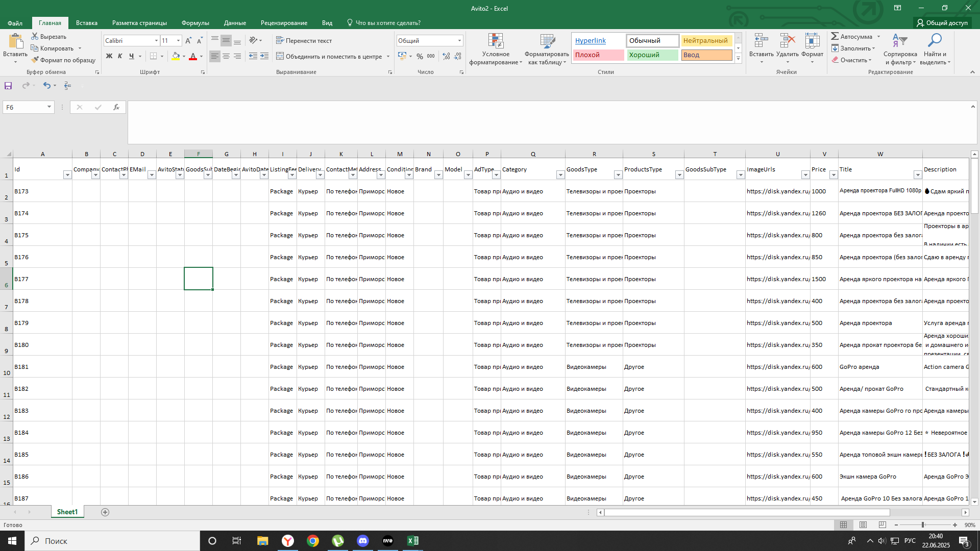The height and width of the screenshot is (551, 980).
Task: Open the Format (Формат) cells menu
Action: coord(812,49)
